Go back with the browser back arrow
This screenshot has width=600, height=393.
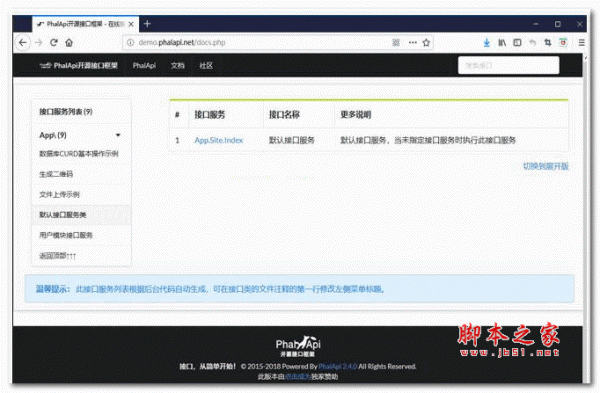click(22, 42)
